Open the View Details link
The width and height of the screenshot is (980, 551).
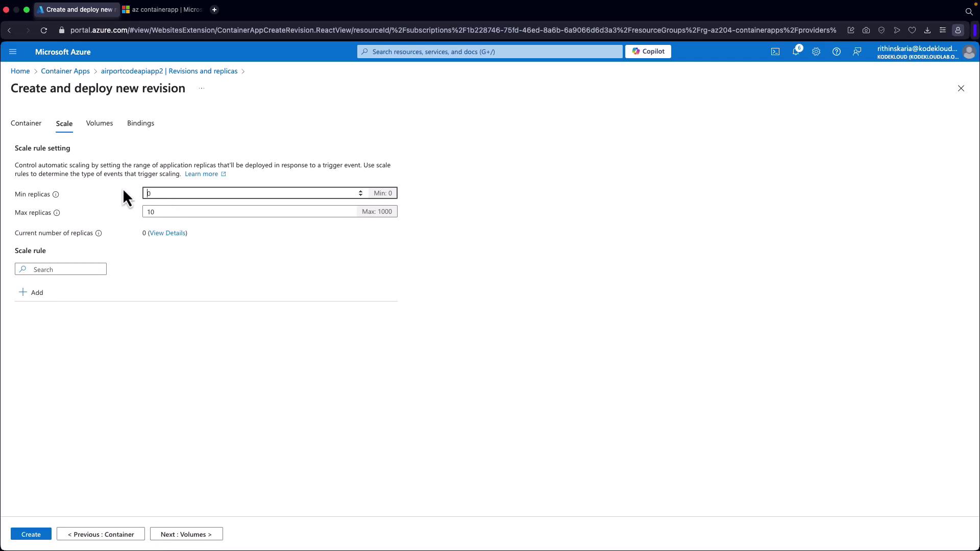(x=167, y=233)
